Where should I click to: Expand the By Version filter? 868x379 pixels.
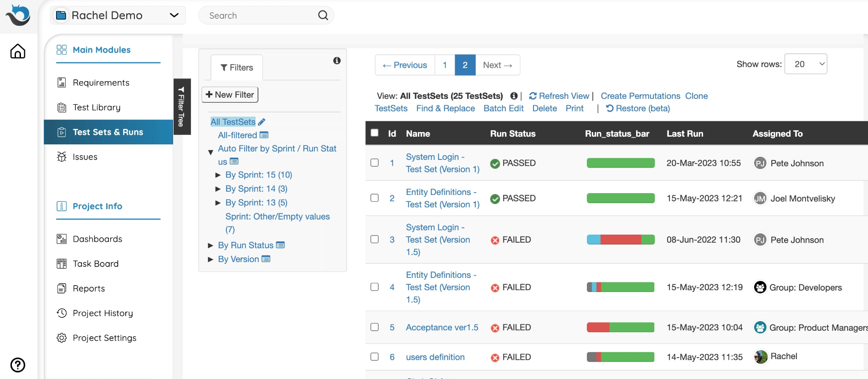pyautogui.click(x=211, y=259)
